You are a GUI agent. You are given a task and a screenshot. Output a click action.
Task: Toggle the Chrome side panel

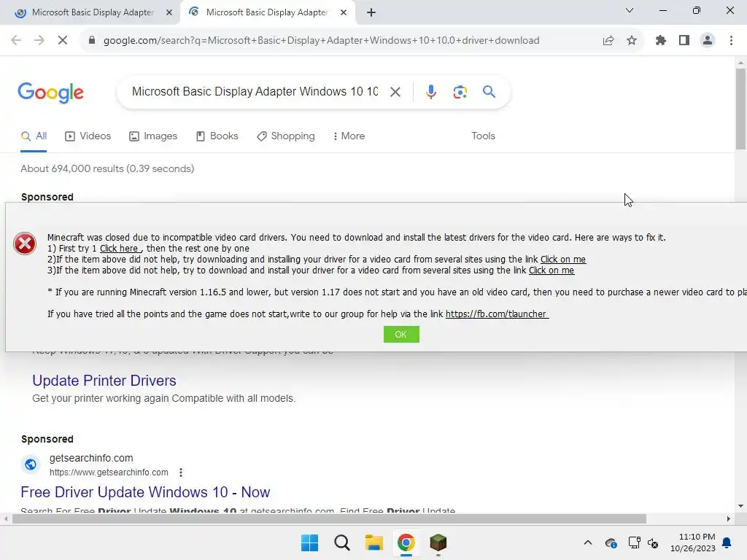click(x=684, y=41)
